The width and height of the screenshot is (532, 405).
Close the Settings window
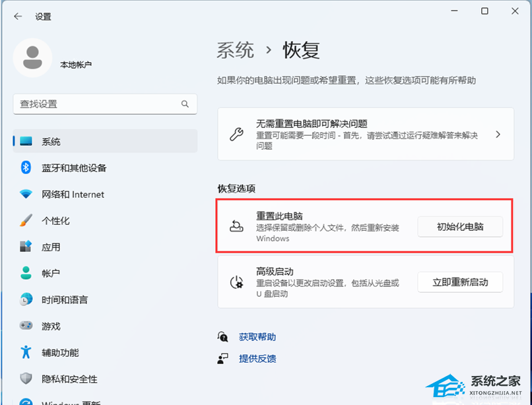click(x=515, y=11)
